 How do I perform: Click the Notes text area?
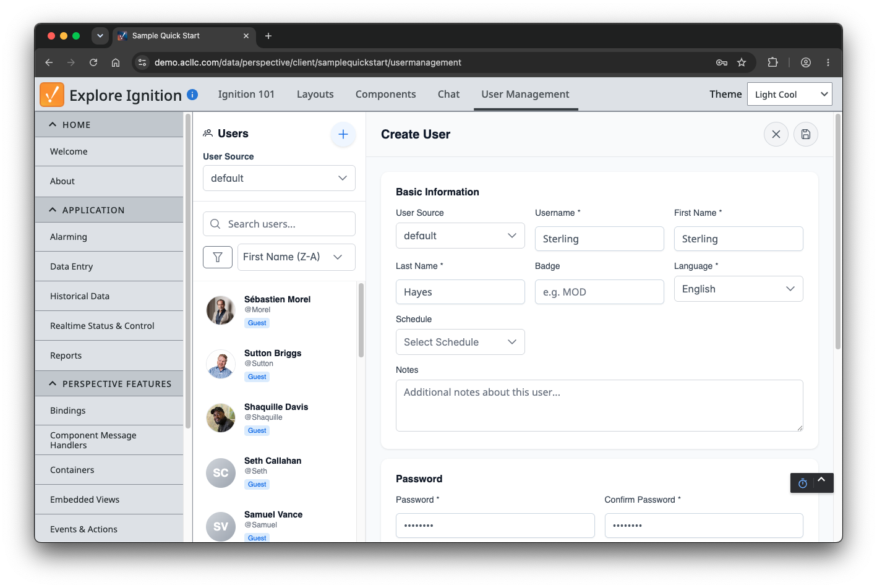point(599,406)
